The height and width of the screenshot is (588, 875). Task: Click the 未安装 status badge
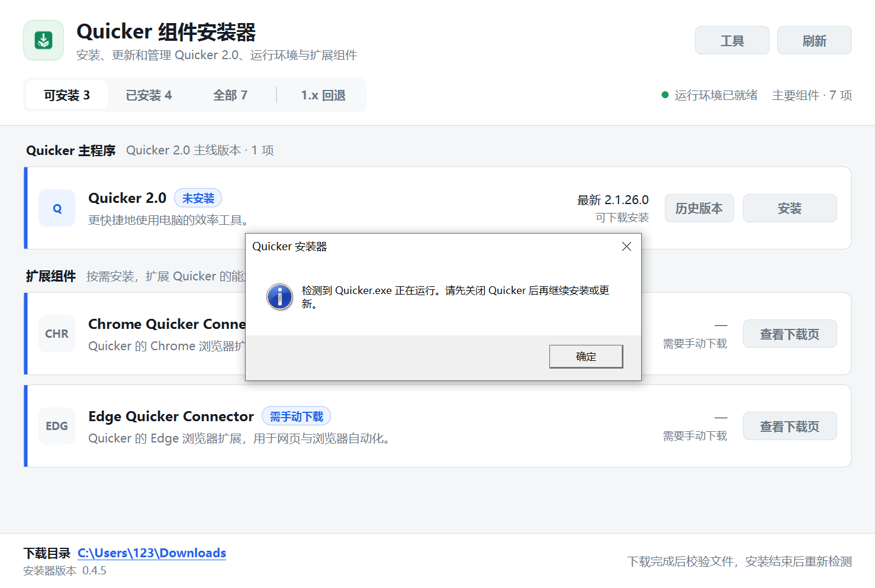(198, 198)
